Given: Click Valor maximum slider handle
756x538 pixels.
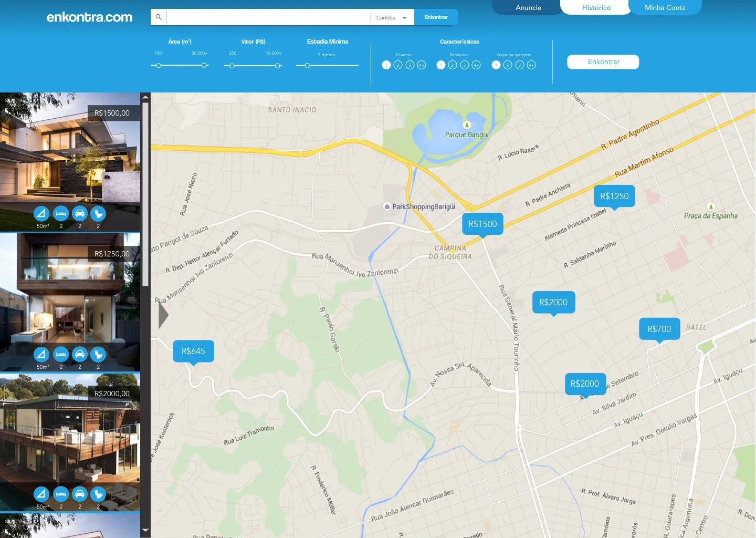Looking at the screenshot, I should [x=277, y=66].
